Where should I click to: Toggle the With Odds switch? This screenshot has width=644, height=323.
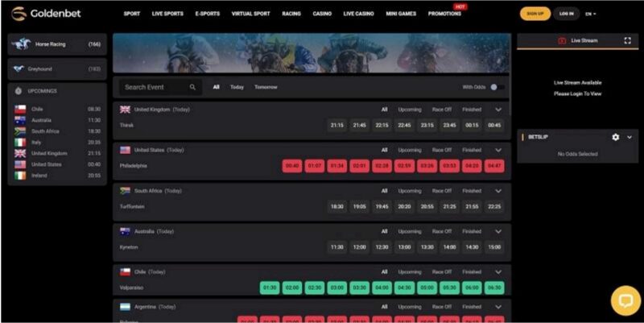tap(498, 87)
